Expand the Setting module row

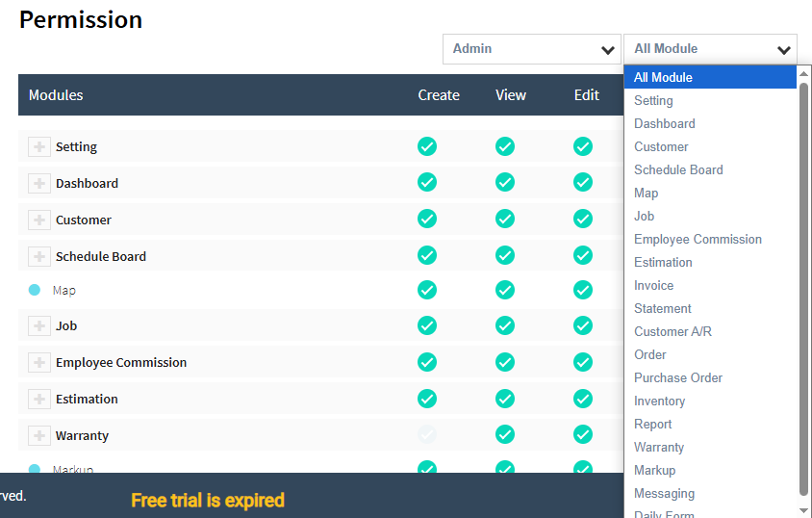[39, 147]
